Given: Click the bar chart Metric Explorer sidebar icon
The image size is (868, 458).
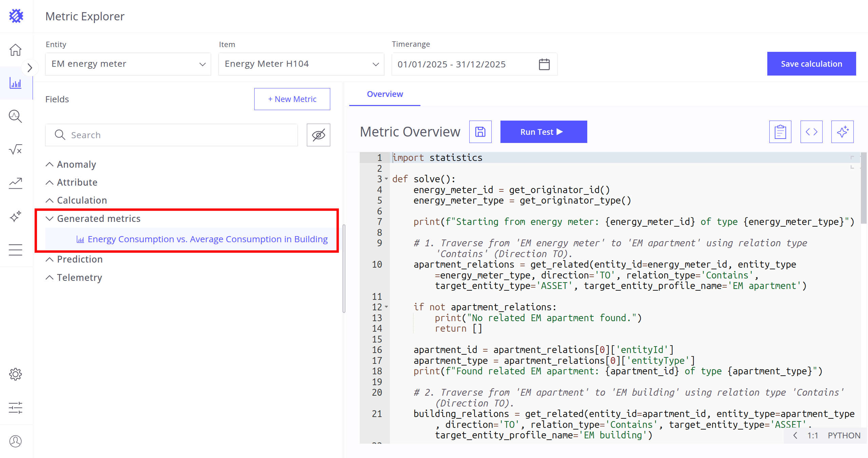Looking at the screenshot, I should point(16,83).
